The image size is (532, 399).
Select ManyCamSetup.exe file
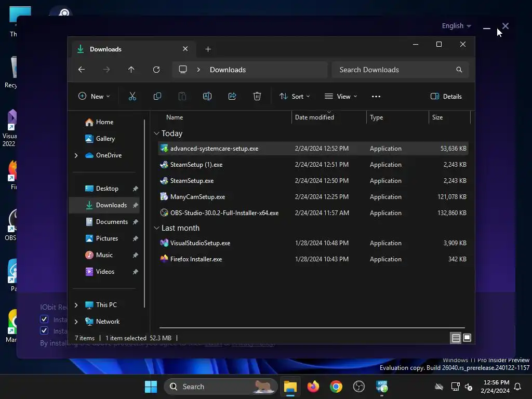[x=313, y=197]
